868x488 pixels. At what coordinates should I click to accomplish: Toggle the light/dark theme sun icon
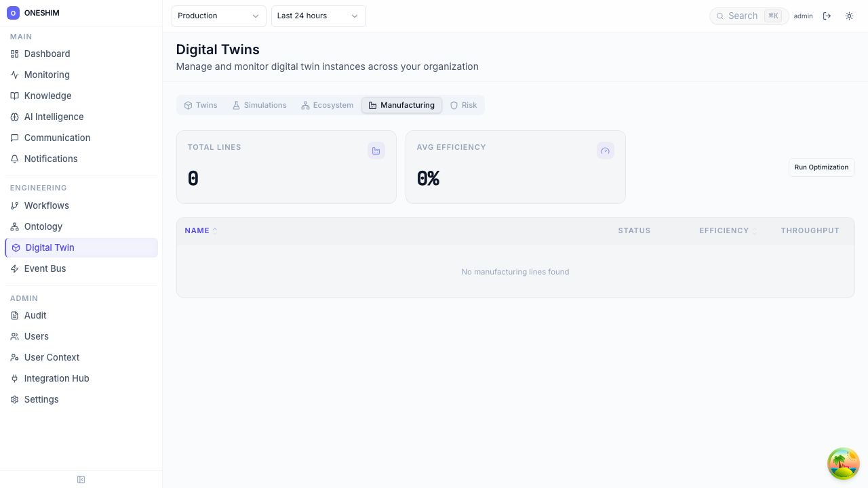(849, 16)
